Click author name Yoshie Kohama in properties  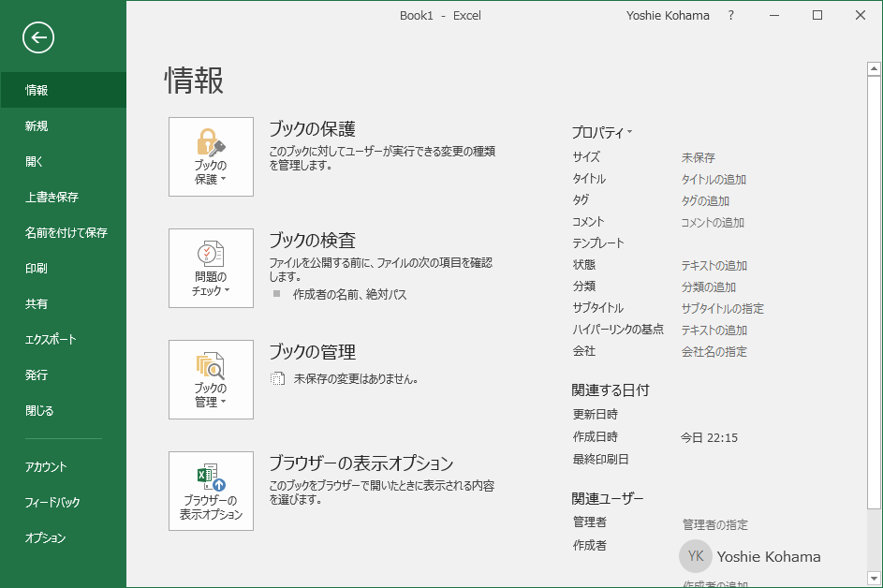pyautogui.click(x=769, y=556)
